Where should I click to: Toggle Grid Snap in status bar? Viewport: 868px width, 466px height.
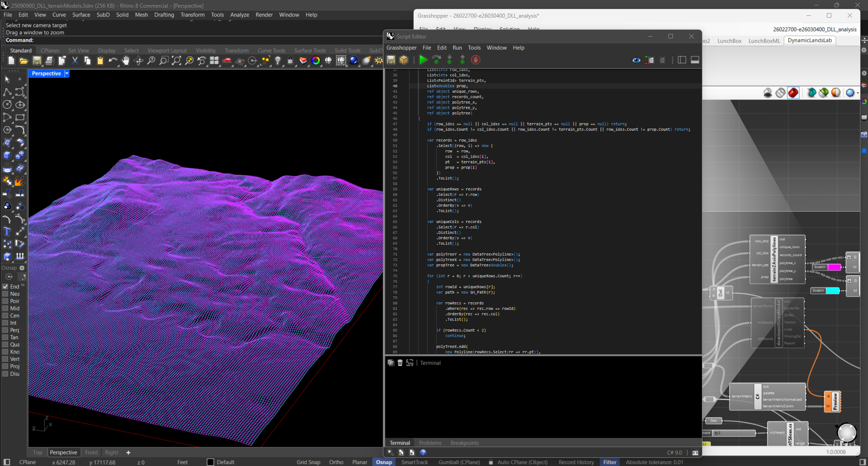click(308, 462)
